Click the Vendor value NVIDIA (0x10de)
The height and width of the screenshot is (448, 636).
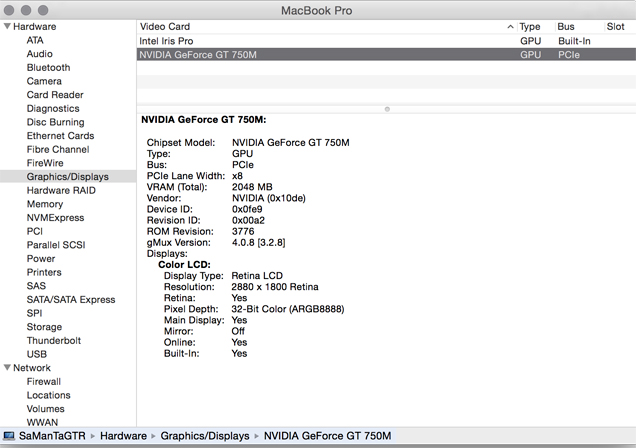click(269, 198)
